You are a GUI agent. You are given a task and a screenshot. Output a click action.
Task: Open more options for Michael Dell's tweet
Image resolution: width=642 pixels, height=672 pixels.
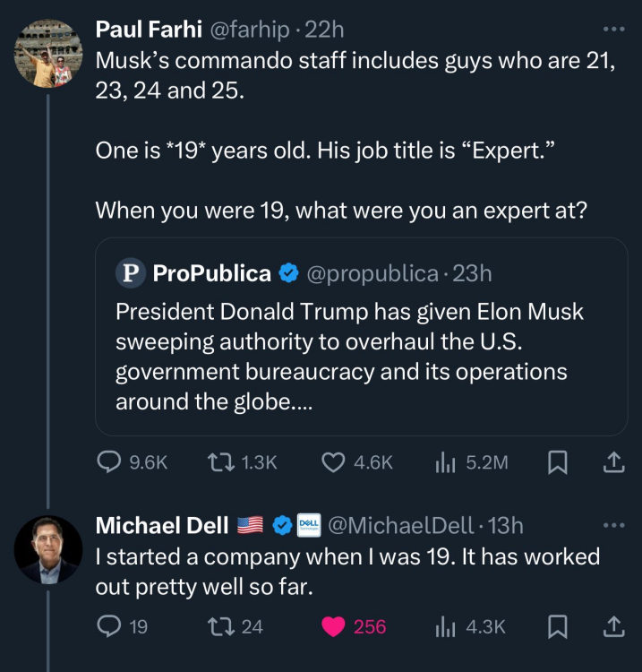pyautogui.click(x=613, y=525)
